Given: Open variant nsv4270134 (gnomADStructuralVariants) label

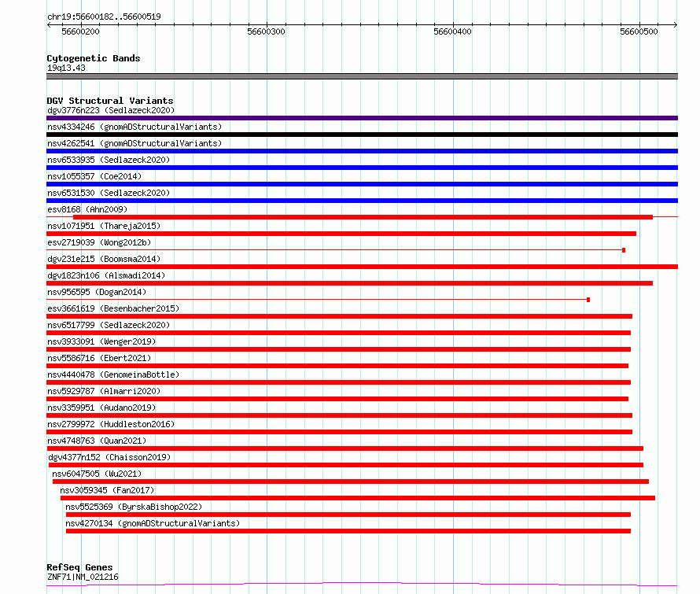Looking at the screenshot, I should (153, 523).
